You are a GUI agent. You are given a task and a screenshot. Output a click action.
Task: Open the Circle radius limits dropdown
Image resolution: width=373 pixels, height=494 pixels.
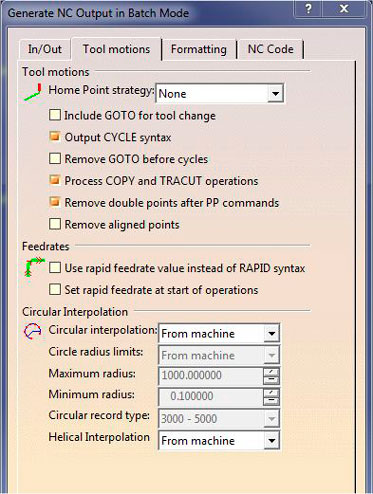[x=272, y=355]
